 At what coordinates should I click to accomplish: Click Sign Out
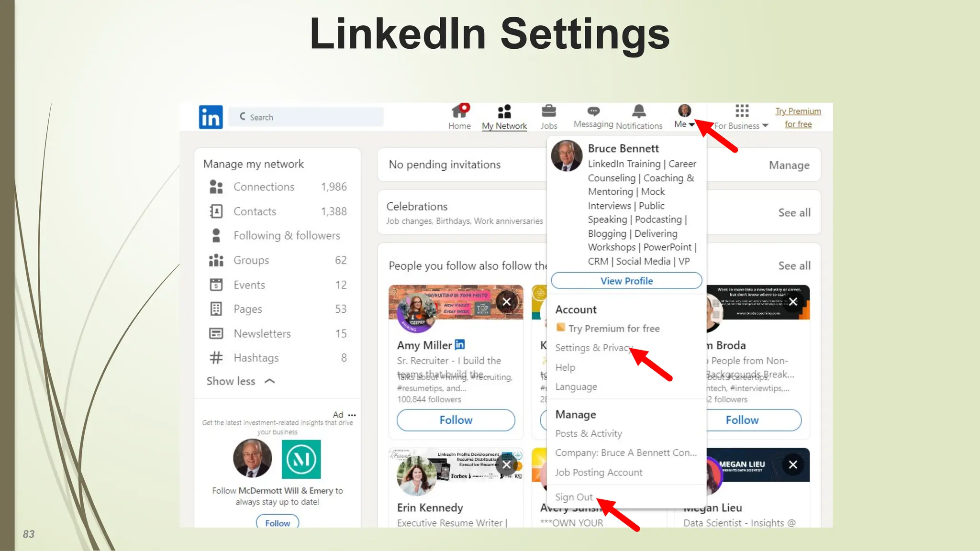coord(574,497)
